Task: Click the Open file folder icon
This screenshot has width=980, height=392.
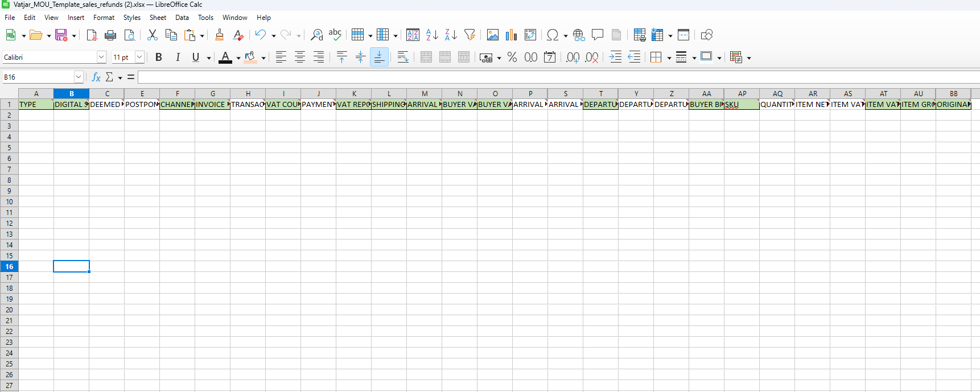Action: click(x=36, y=35)
